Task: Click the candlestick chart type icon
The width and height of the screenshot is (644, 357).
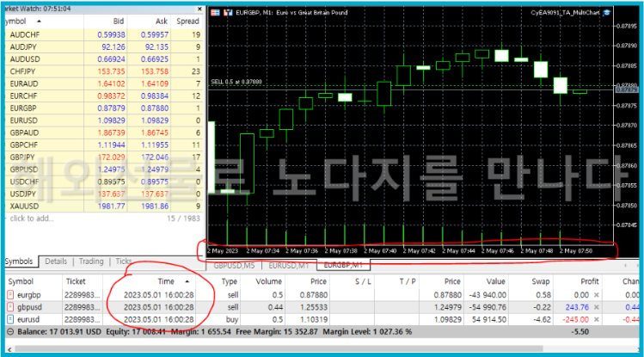Action: 228,13
